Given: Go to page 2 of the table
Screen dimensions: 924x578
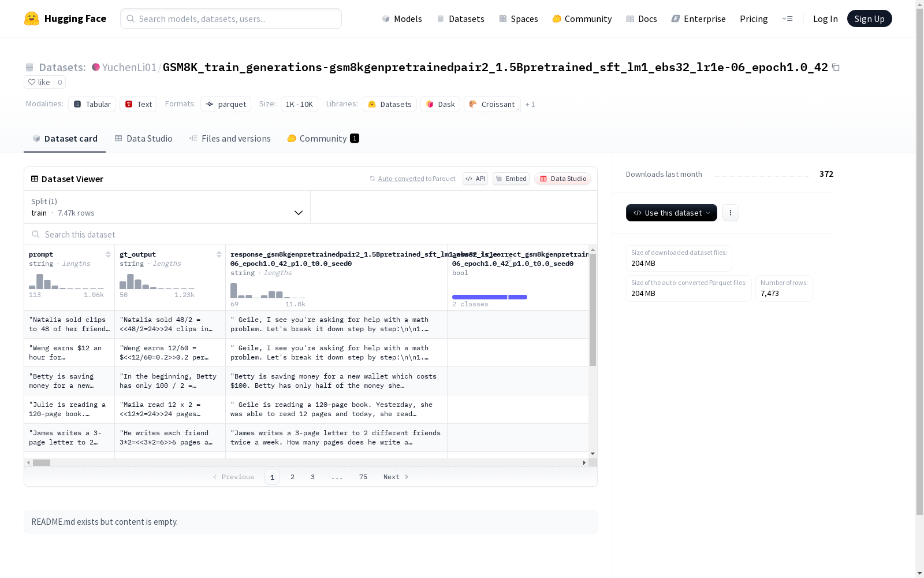Looking at the screenshot, I should 293,477.
